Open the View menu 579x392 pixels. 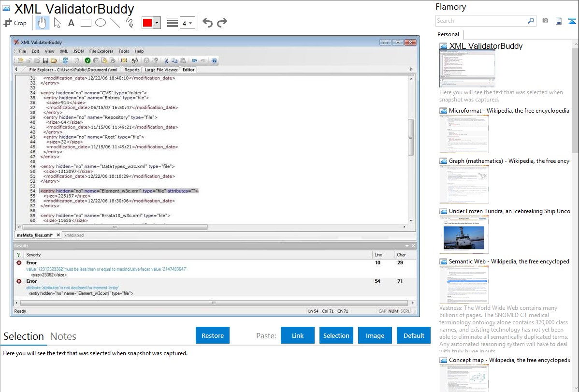49,51
